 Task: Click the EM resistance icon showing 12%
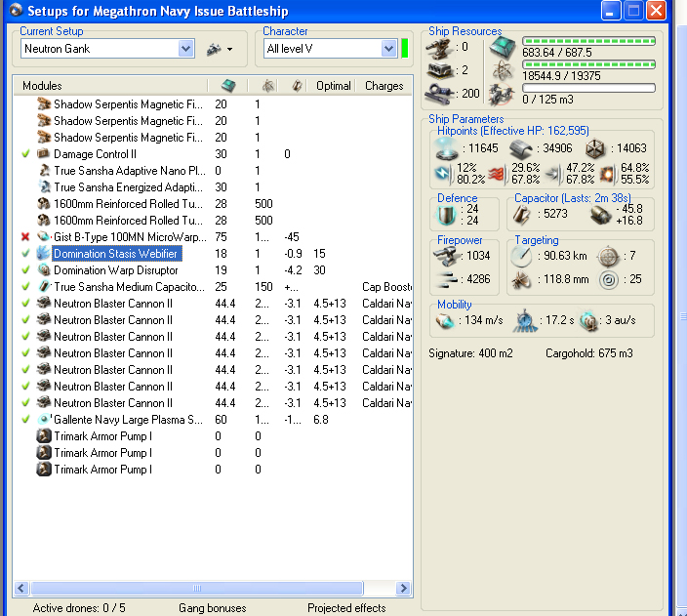click(x=443, y=174)
